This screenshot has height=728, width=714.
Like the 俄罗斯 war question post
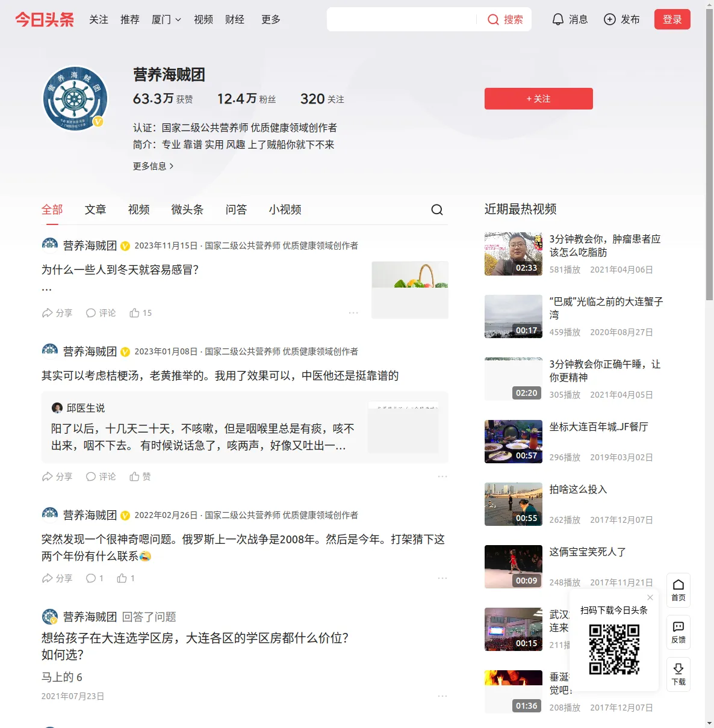click(126, 578)
